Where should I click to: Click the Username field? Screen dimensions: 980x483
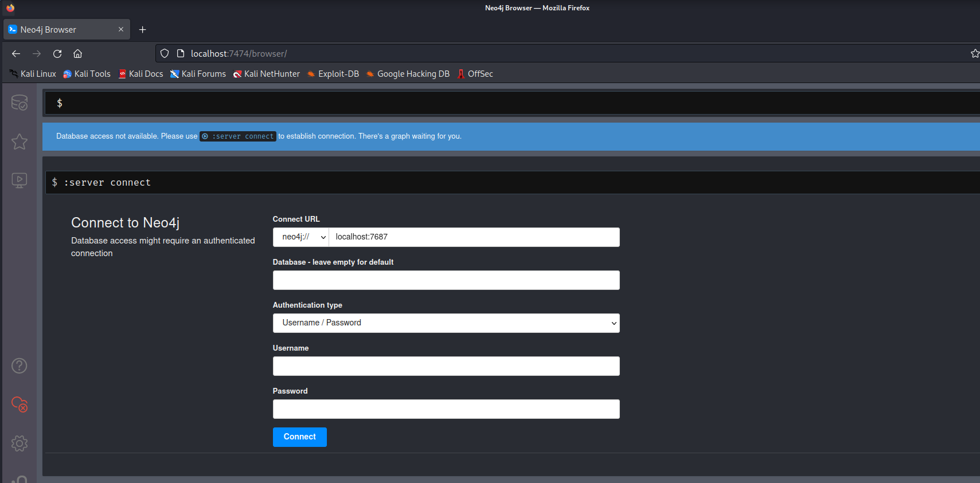pos(446,366)
